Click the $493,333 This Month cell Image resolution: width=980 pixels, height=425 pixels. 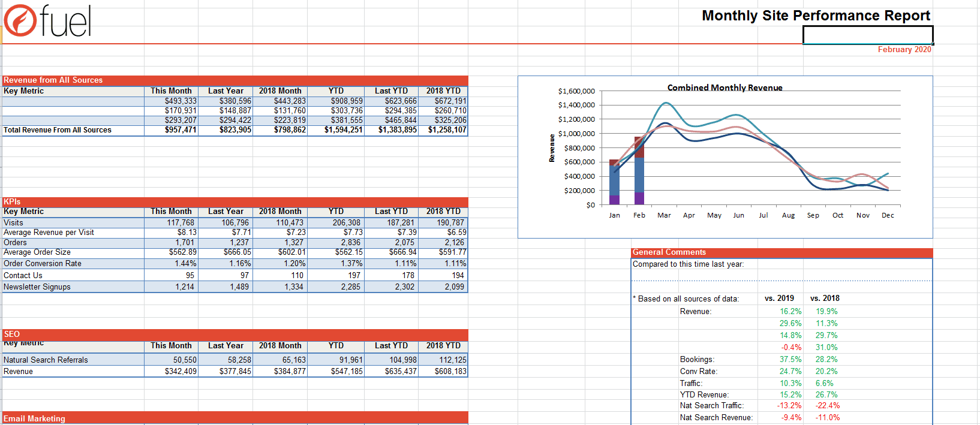pyautogui.click(x=181, y=101)
